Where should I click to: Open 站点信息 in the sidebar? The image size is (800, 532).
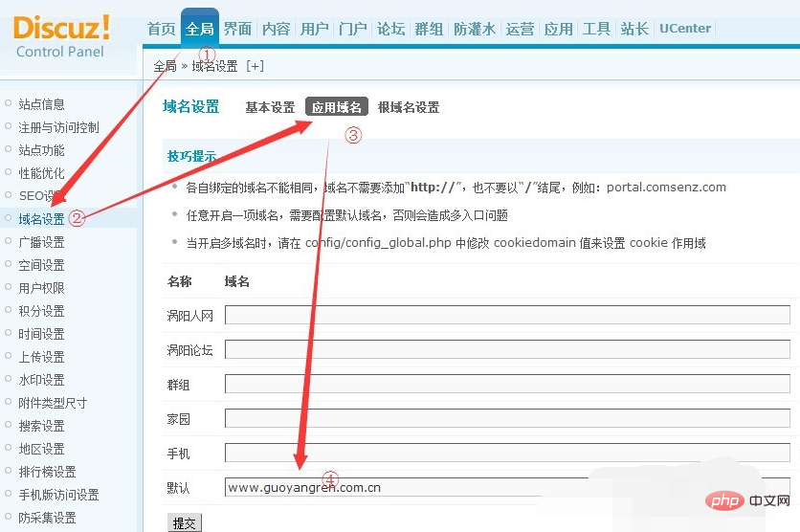point(41,104)
